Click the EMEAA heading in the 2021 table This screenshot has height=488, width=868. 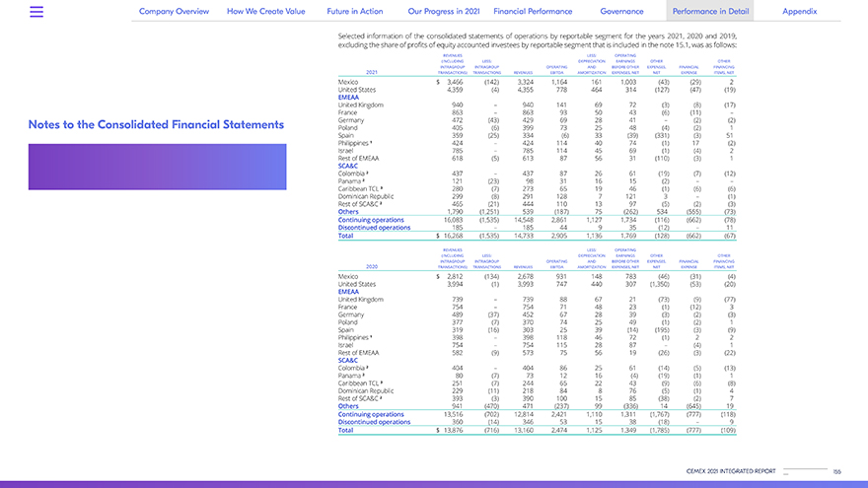pos(348,97)
